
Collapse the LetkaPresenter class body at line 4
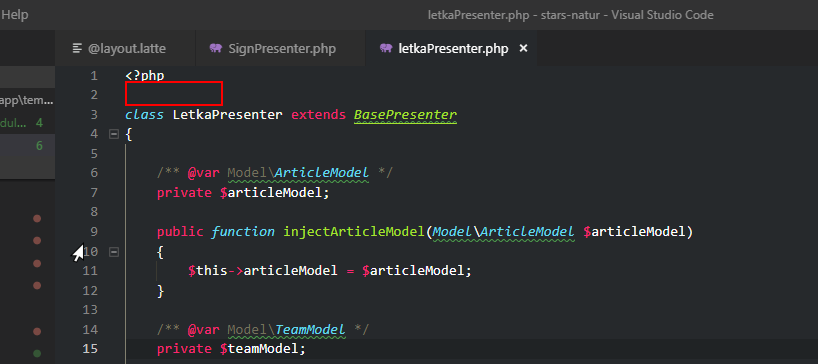click(x=113, y=134)
